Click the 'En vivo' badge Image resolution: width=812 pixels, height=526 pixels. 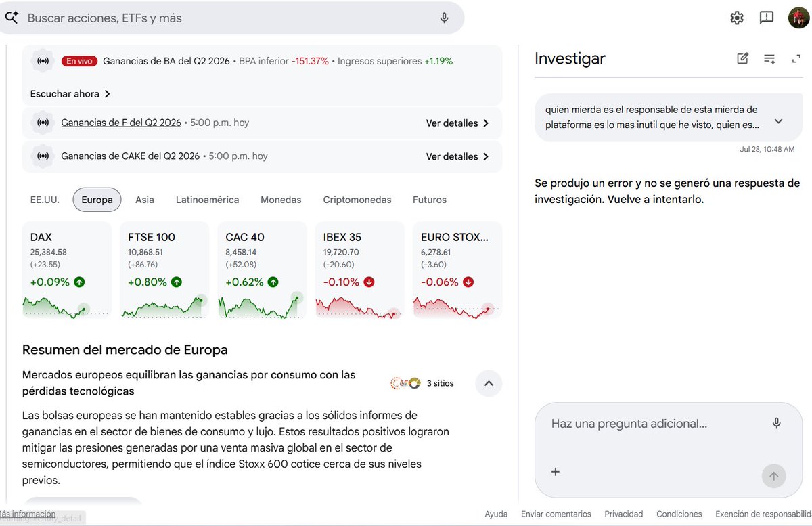pyautogui.click(x=79, y=61)
